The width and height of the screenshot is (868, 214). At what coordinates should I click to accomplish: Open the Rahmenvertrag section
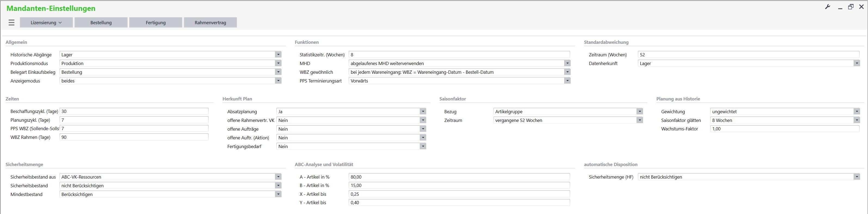(x=210, y=23)
